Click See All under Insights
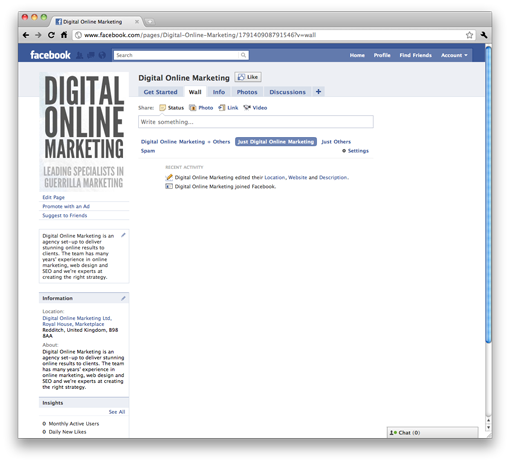 click(117, 412)
